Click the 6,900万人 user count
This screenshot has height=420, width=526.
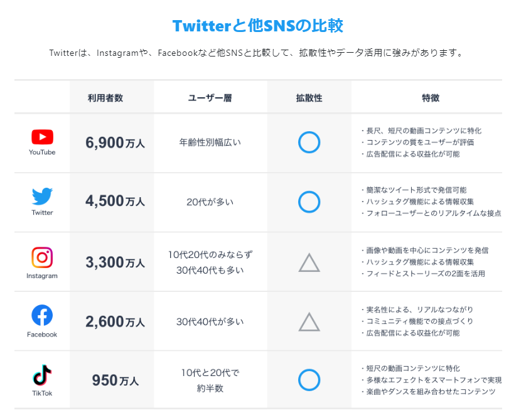[x=115, y=143]
